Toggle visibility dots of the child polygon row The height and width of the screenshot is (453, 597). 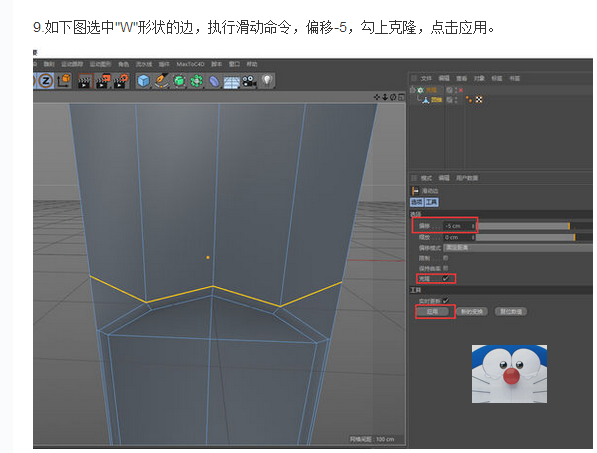(x=456, y=100)
